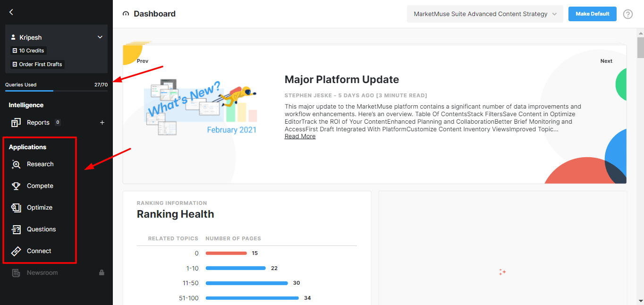The image size is (644, 305).
Task: Click the Queries Used progress bar
Action: point(56,90)
